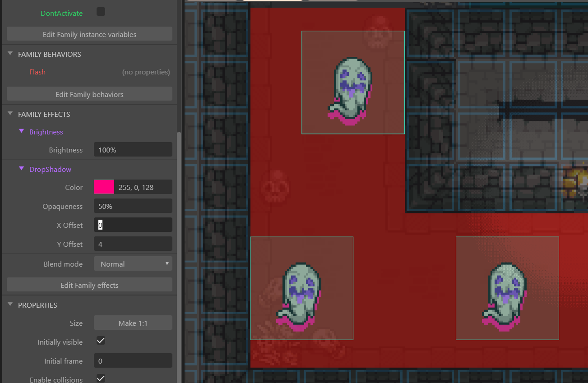Click the Y Offset input field

133,244
